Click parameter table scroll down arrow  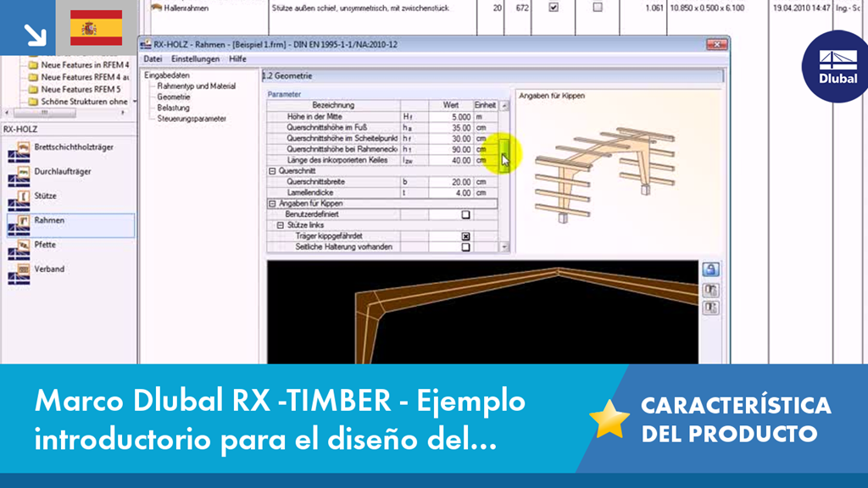point(504,247)
